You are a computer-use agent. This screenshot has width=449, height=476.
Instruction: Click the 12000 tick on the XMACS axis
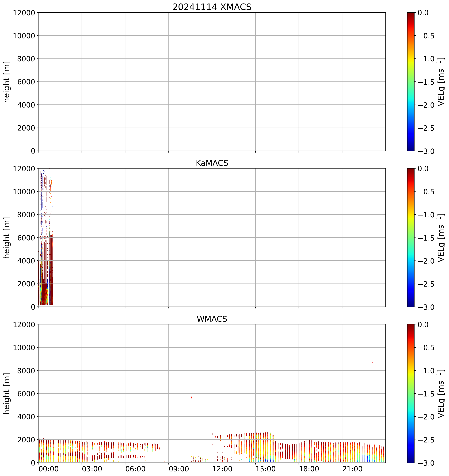(x=24, y=13)
